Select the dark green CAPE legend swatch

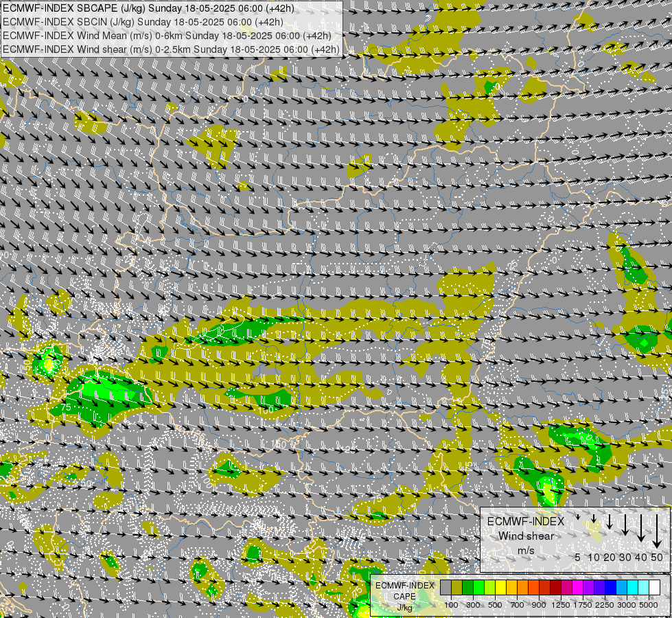point(468,588)
